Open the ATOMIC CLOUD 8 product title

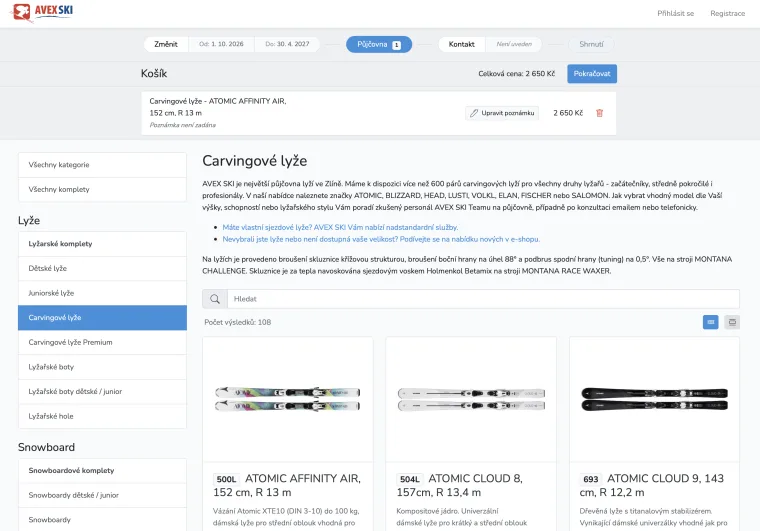click(459, 485)
